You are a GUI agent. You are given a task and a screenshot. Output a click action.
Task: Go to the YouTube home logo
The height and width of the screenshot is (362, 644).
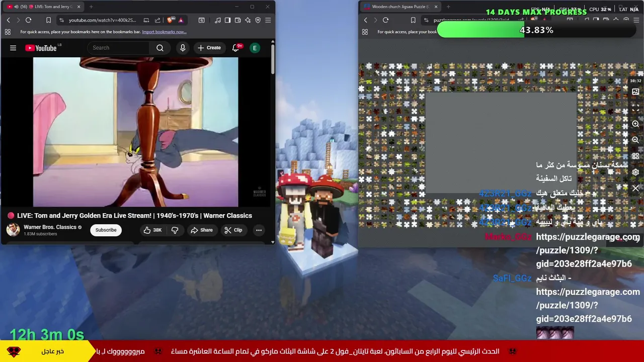[x=41, y=48]
